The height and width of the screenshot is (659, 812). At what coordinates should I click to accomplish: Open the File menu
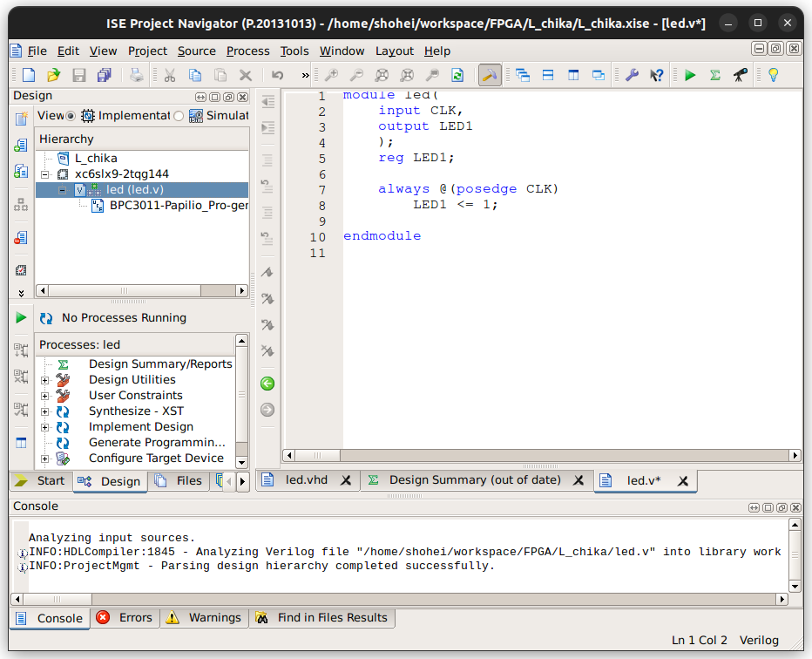(37, 51)
